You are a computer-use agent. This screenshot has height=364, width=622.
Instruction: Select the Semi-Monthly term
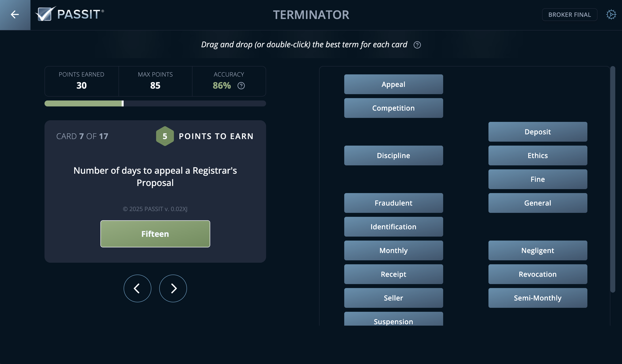coord(538,298)
